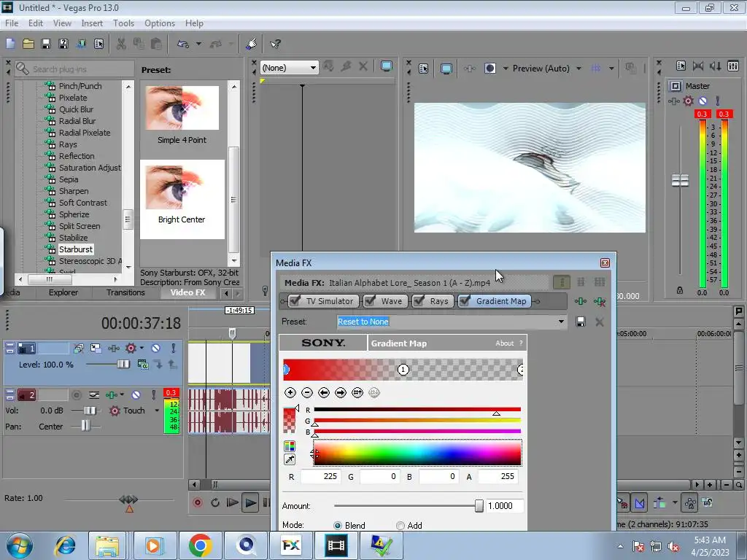Viewport: 747px width, 560px height.
Task: Click the external monitor preview icon
Action: 446,69
